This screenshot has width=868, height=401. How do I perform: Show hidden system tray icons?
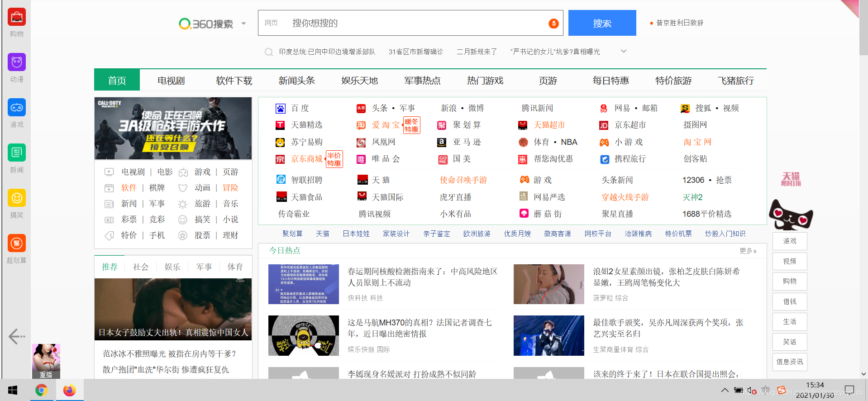pyautogui.click(x=725, y=390)
